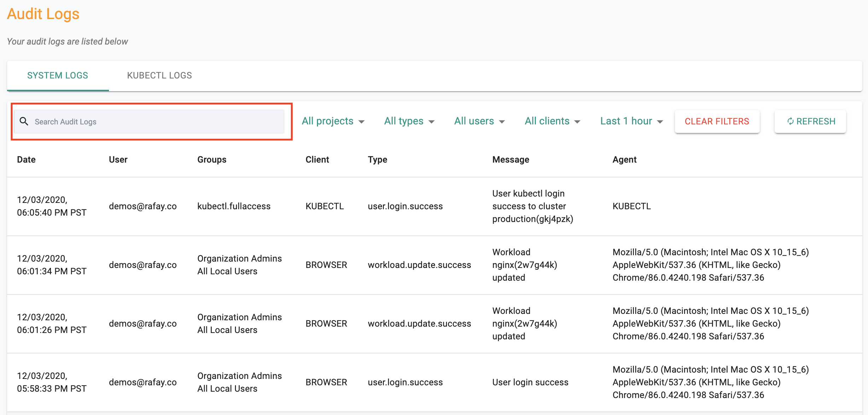
Task: Click the Date column header
Action: (x=26, y=159)
